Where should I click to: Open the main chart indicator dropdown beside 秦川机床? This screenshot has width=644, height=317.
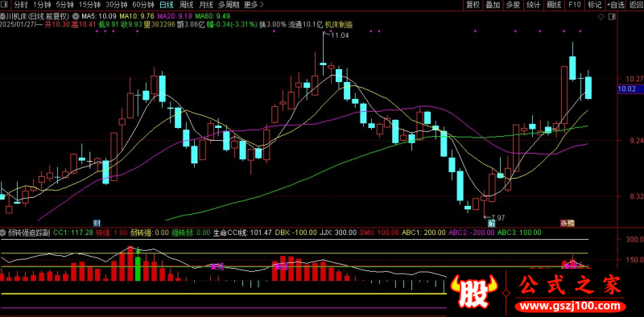(75, 16)
